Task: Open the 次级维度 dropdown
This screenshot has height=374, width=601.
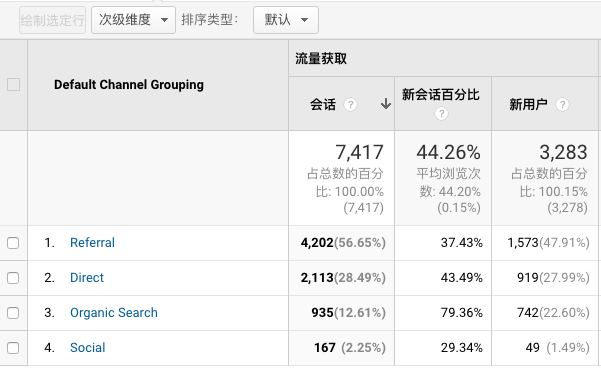Action: pyautogui.click(x=133, y=20)
